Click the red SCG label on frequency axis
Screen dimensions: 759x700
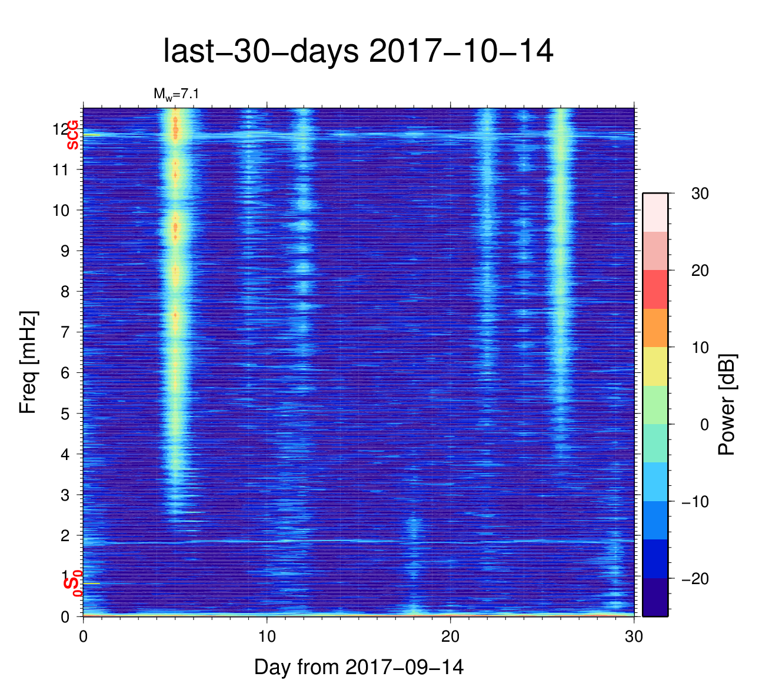[73, 135]
